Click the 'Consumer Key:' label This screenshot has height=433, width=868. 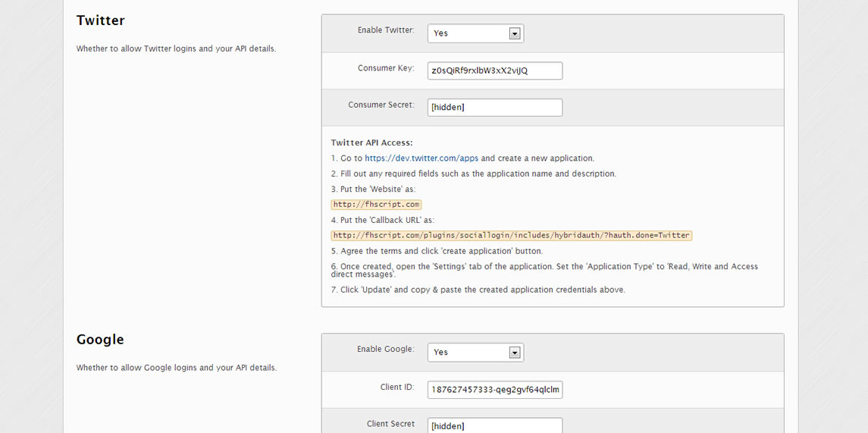[x=386, y=68]
